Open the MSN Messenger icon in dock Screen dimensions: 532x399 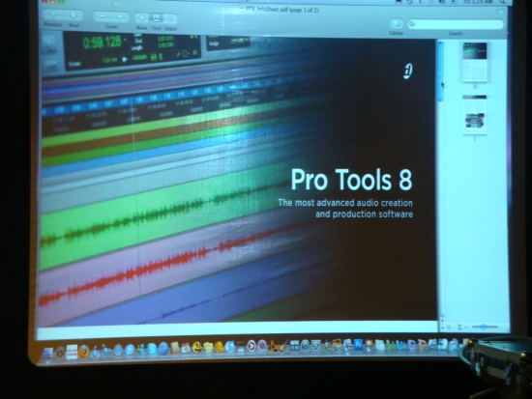142,350
